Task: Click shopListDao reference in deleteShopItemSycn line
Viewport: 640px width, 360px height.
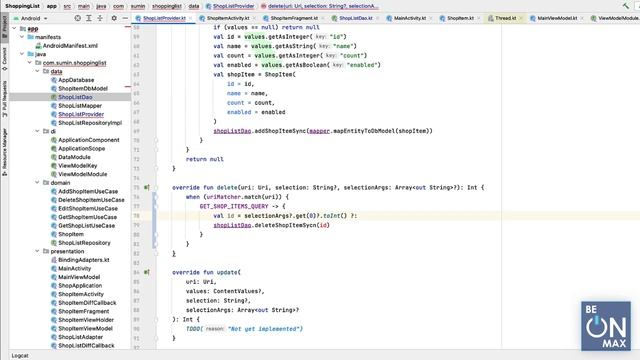Action: tap(232, 225)
